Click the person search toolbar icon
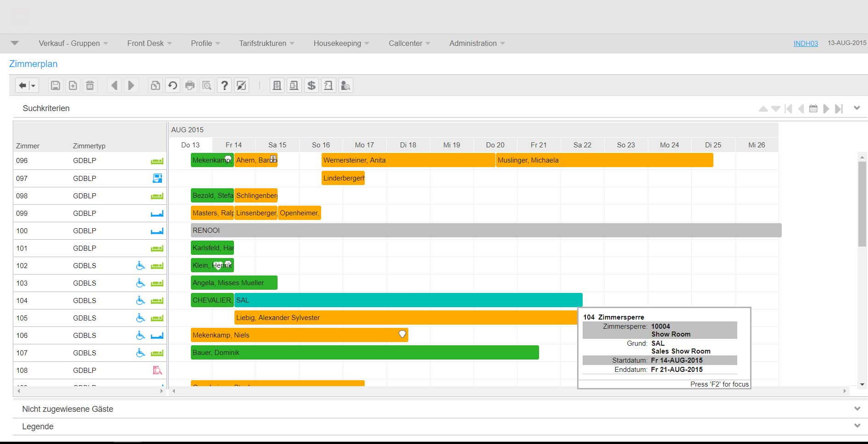 coord(346,85)
